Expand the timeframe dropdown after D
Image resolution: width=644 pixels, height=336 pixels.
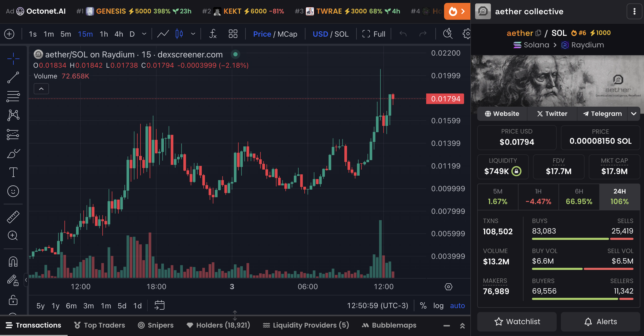point(144,34)
